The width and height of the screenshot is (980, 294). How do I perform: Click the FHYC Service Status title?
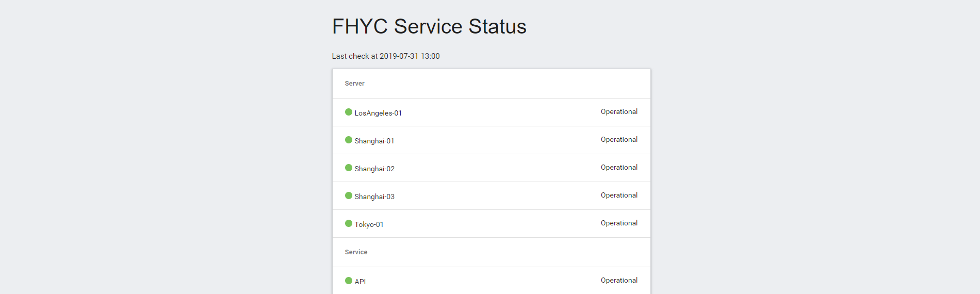click(x=429, y=26)
